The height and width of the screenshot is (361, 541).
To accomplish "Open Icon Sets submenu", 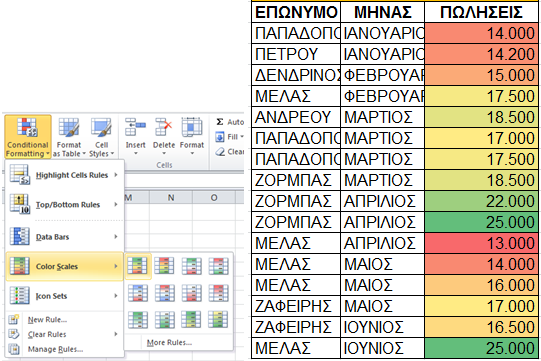I will [65, 296].
